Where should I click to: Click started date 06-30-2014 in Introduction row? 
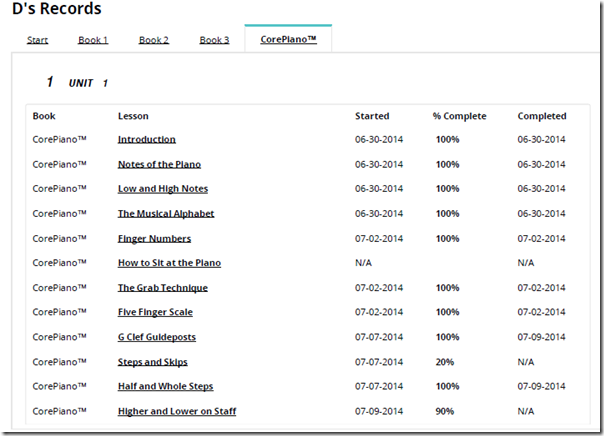[x=379, y=139]
